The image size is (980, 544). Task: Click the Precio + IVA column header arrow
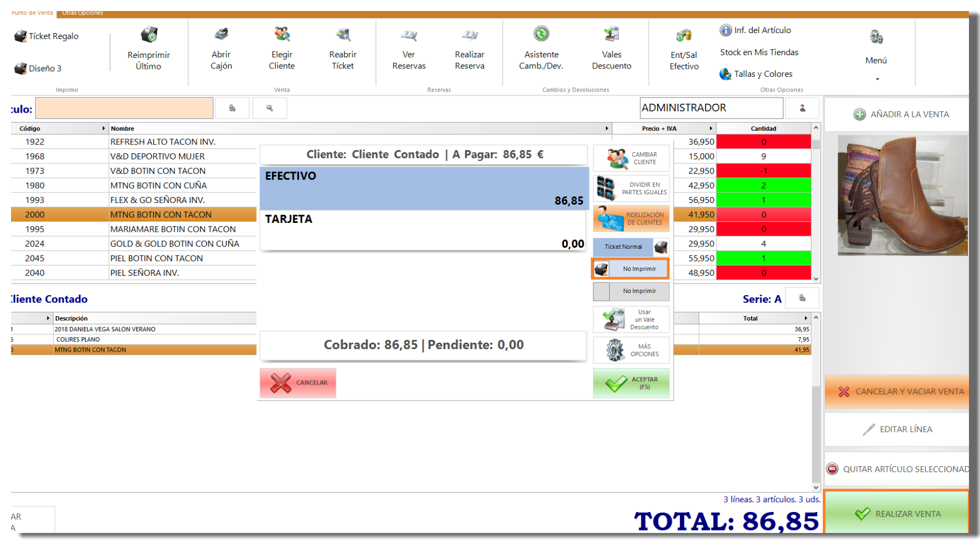711,129
